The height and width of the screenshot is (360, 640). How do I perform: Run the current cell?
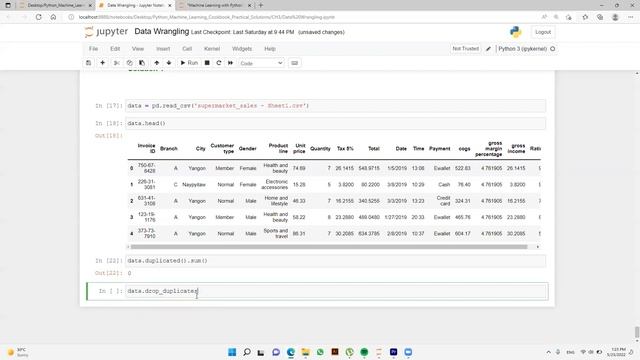pos(189,63)
